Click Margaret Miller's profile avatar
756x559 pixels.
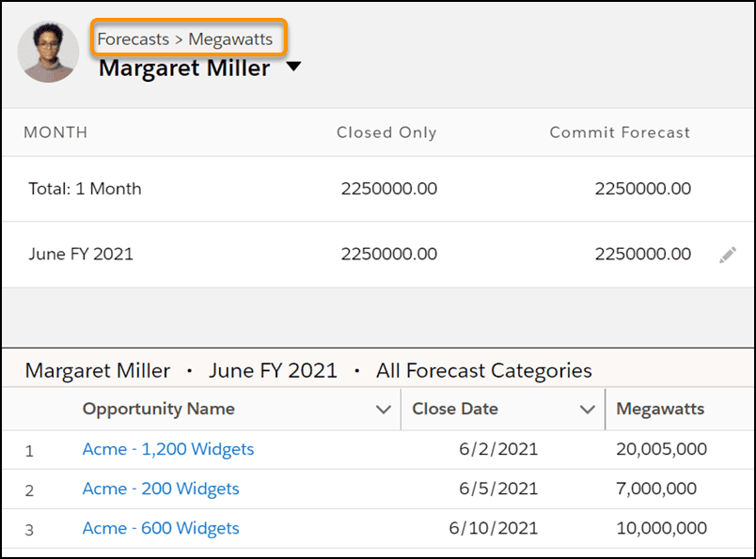48,52
